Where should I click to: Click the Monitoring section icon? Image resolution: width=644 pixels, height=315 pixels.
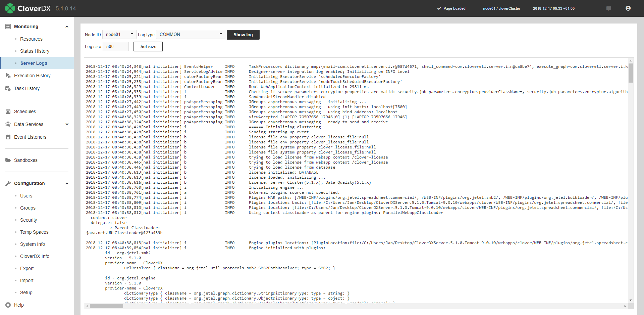click(8, 27)
